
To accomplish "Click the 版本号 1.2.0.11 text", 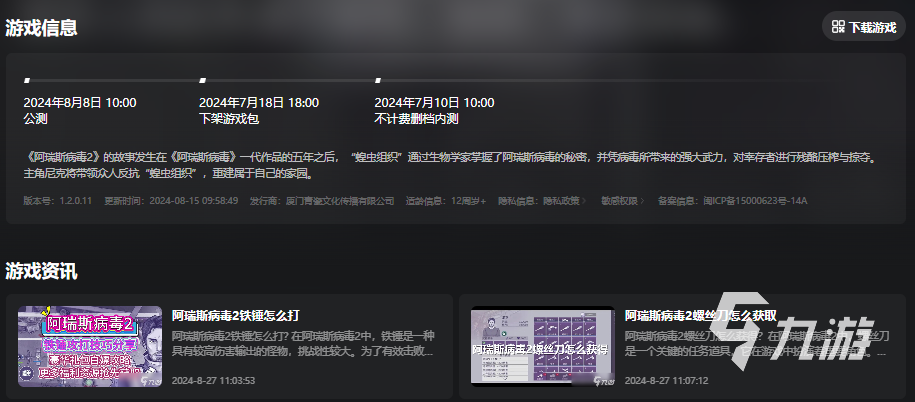I will (58, 201).
